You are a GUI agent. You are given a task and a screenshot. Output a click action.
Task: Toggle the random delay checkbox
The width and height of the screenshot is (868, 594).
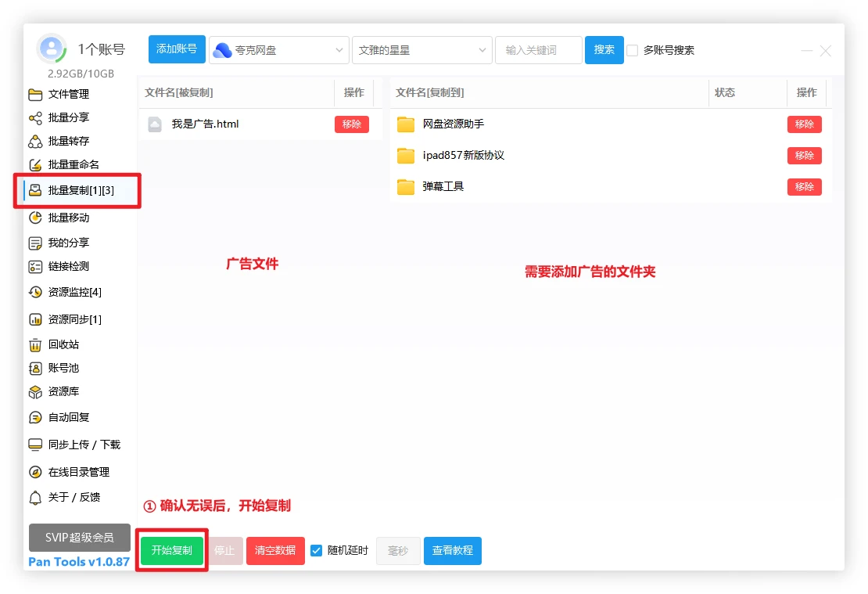[317, 550]
